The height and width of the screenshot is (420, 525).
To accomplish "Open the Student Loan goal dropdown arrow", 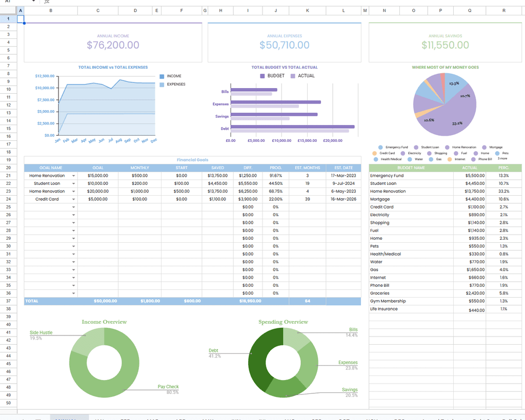I will click(x=74, y=183).
